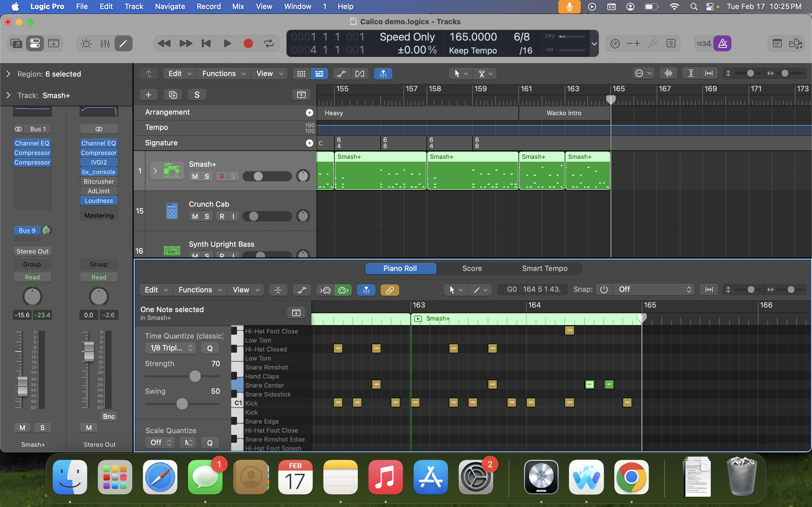The image size is (812, 507).
Task: Click the Duplicate Track icon
Action: coord(173,95)
